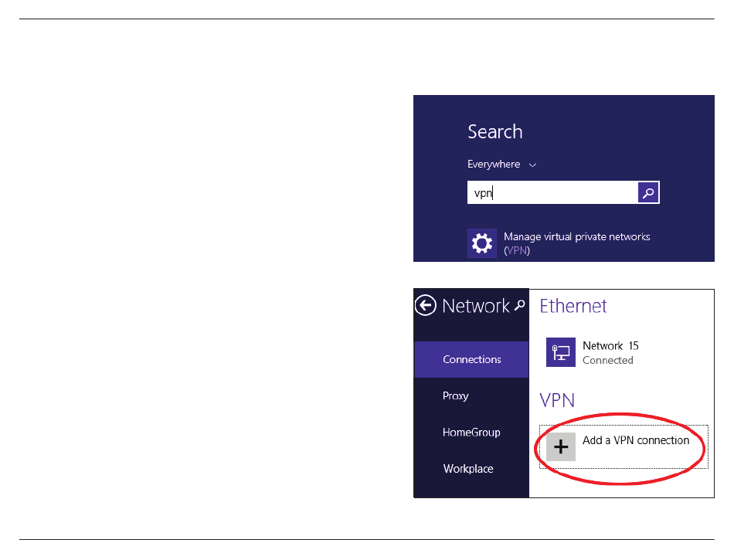Select the Network 15 connection name

click(610, 346)
